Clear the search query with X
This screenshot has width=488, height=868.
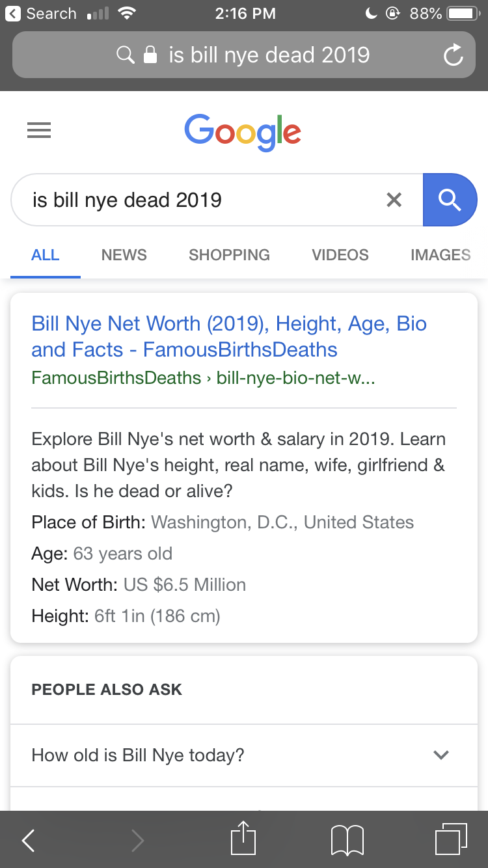tap(394, 200)
